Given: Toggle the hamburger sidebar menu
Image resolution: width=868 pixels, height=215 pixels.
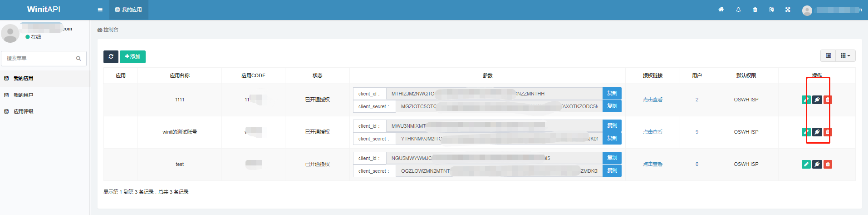Looking at the screenshot, I should click(100, 10).
